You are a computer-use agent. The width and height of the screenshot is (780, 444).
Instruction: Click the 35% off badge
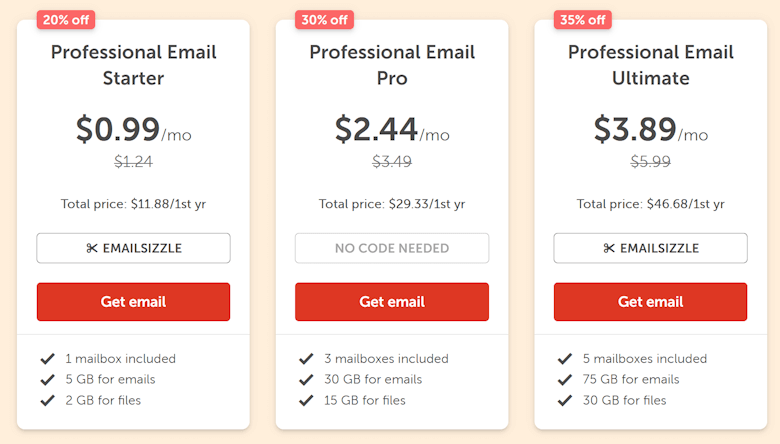click(583, 19)
